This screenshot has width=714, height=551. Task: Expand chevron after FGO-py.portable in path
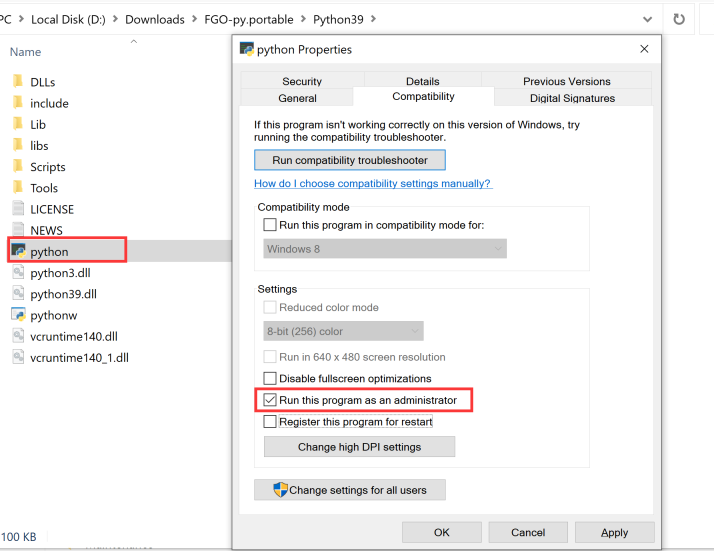(x=303, y=19)
